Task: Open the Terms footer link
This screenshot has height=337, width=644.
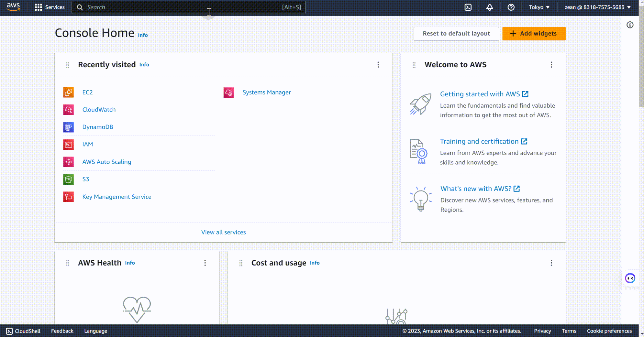Action: click(569, 331)
